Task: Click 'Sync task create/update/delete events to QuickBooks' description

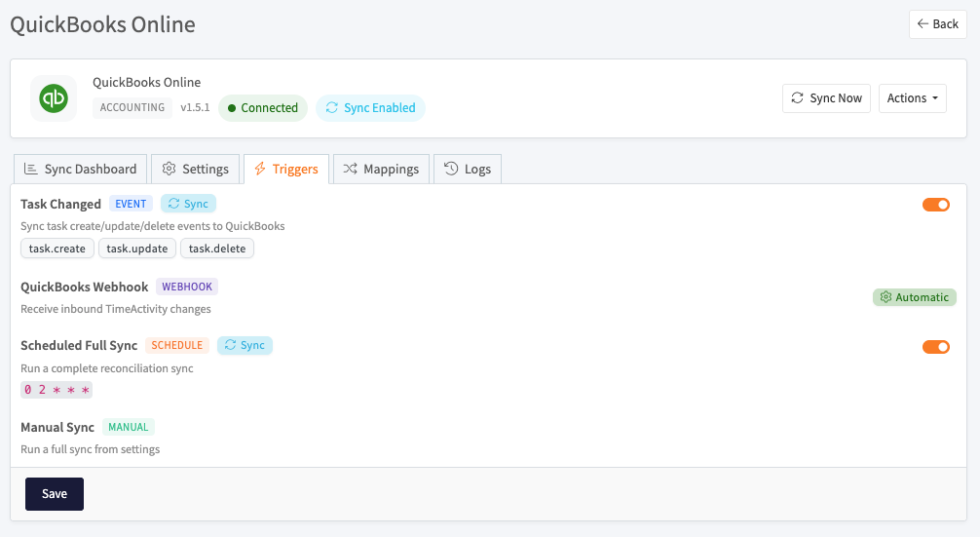Action: click(x=153, y=226)
